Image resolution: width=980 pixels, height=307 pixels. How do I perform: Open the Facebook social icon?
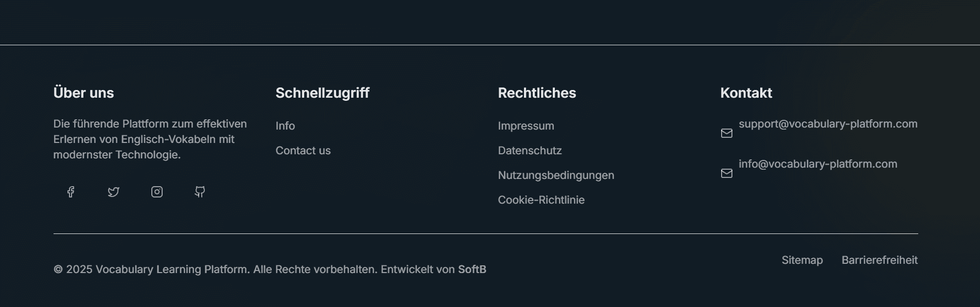tap(71, 192)
